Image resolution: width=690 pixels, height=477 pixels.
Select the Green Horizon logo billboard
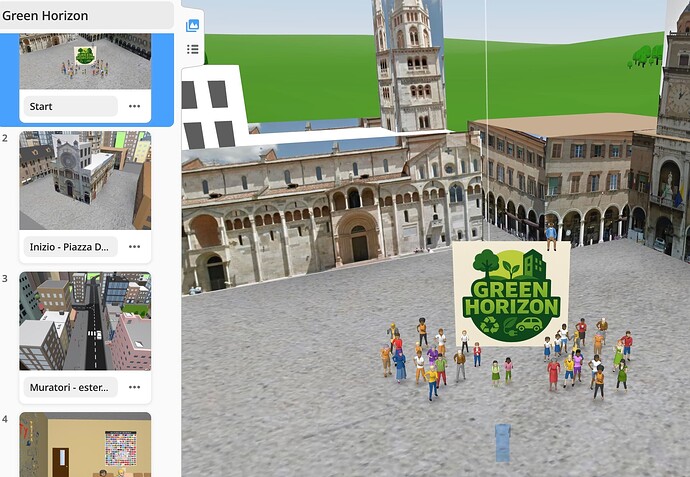(x=511, y=294)
